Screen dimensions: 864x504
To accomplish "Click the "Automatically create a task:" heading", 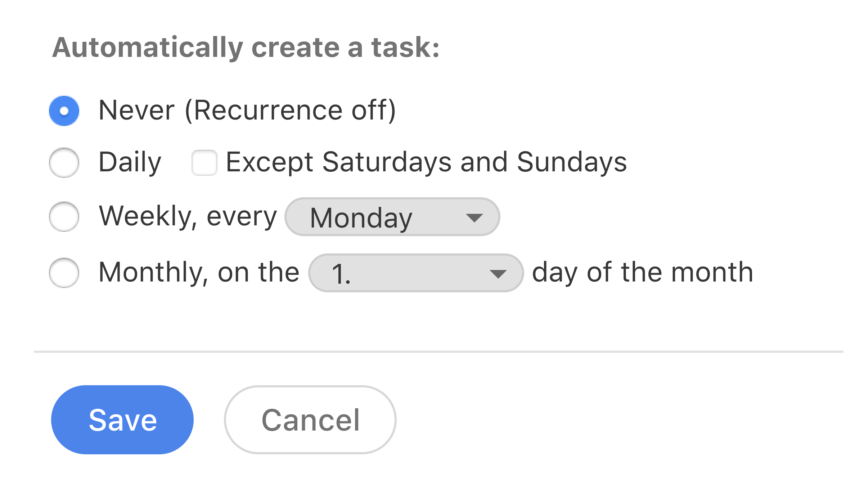I will click(246, 47).
